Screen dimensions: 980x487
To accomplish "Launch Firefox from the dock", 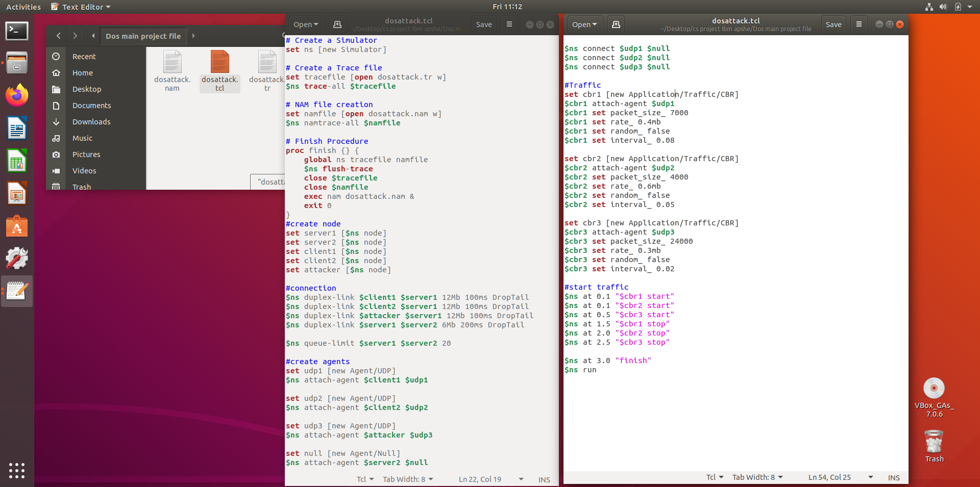I will pyautogui.click(x=17, y=95).
